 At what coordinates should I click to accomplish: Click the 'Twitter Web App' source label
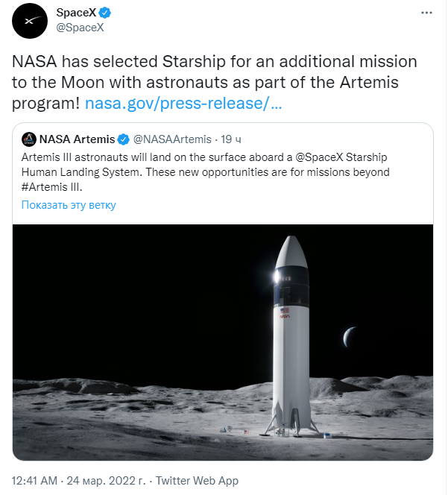(198, 481)
